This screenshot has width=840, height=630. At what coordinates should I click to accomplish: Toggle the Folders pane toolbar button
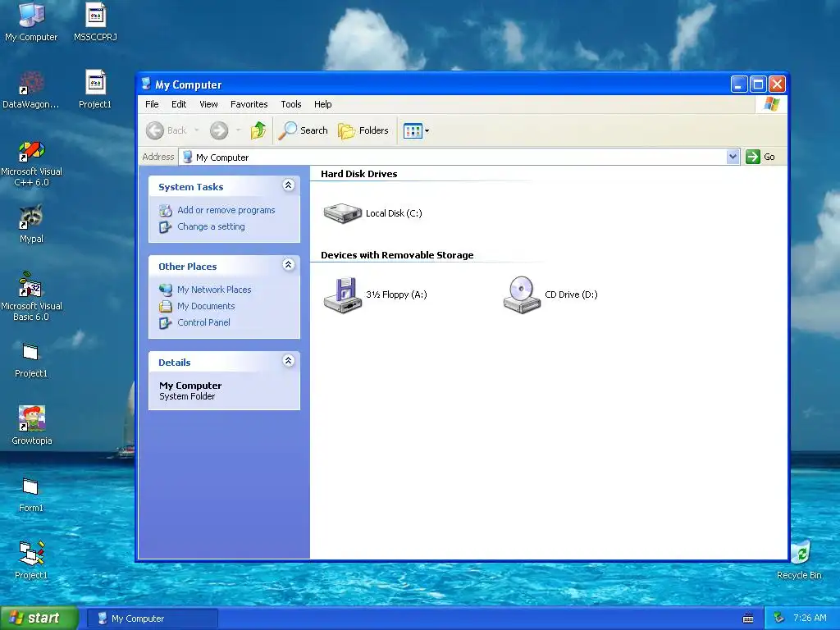363,130
